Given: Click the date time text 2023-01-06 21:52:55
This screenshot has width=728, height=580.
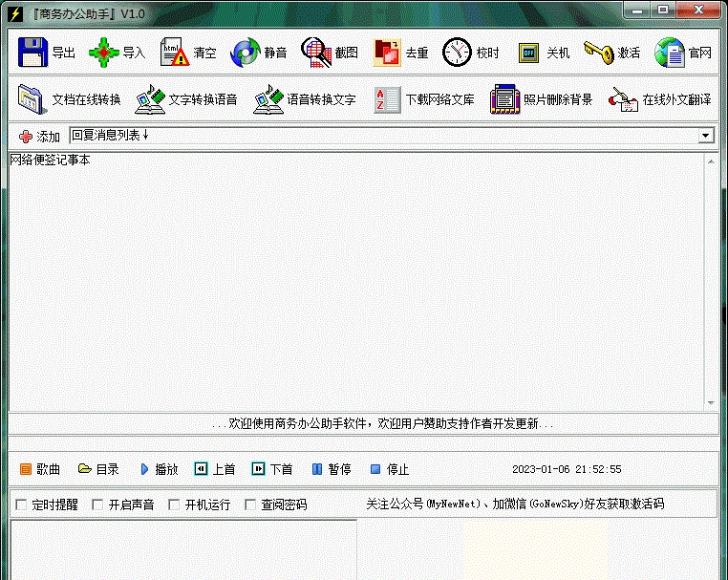Looking at the screenshot, I should coord(567,469).
